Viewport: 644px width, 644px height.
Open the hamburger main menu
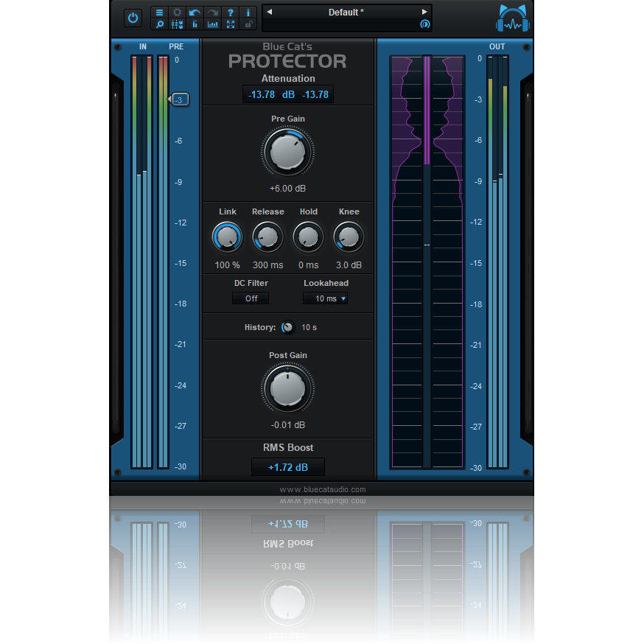159,13
